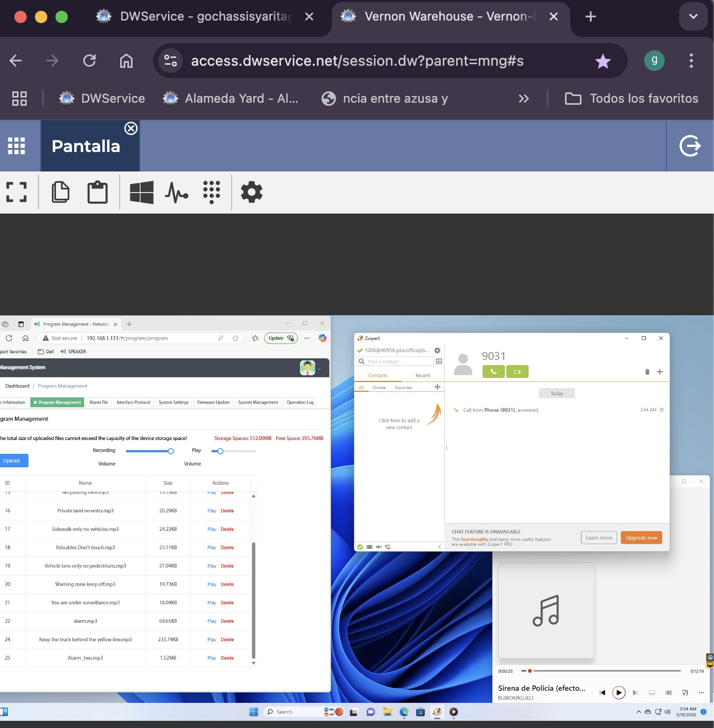Adjust the Recording Volume slider
Image resolution: width=714 pixels, height=728 pixels.
click(149, 451)
